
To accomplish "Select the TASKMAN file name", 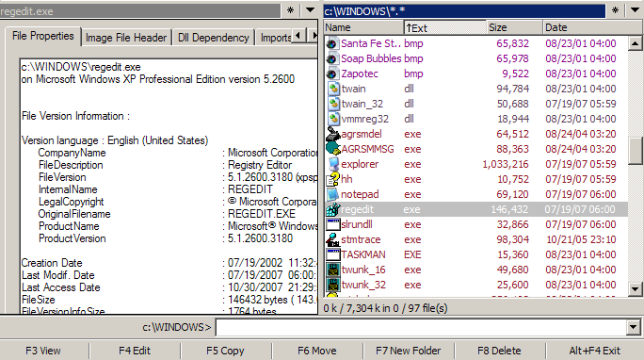I will tap(363, 254).
